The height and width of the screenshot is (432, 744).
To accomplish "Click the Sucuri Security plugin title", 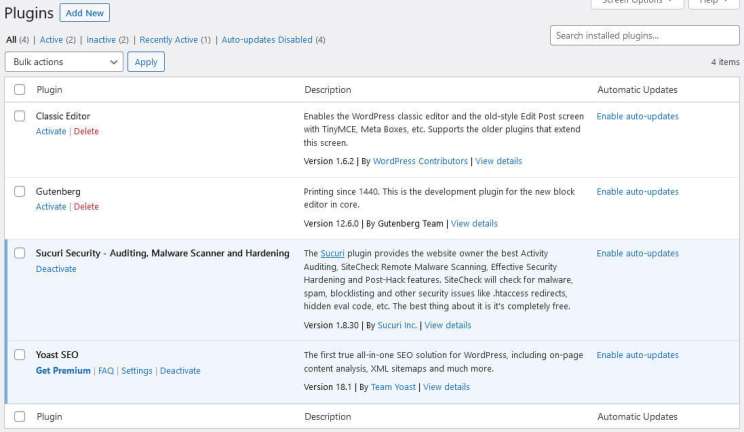I will [162, 254].
